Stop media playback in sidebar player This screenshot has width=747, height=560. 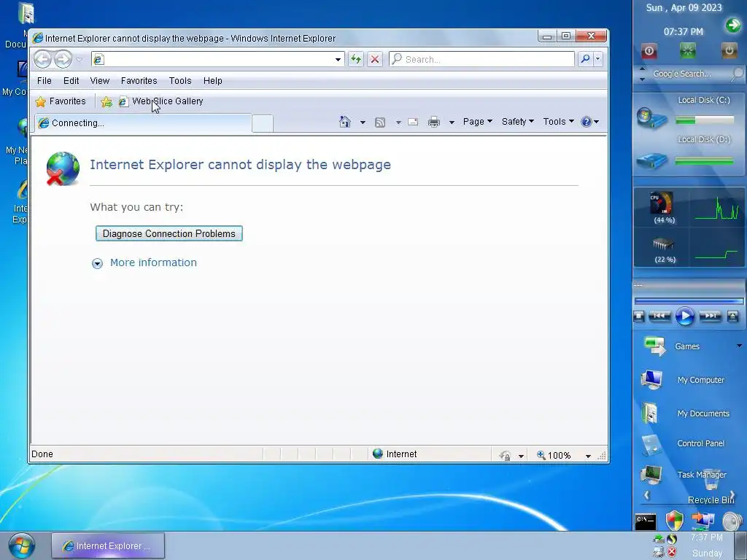coord(639,316)
